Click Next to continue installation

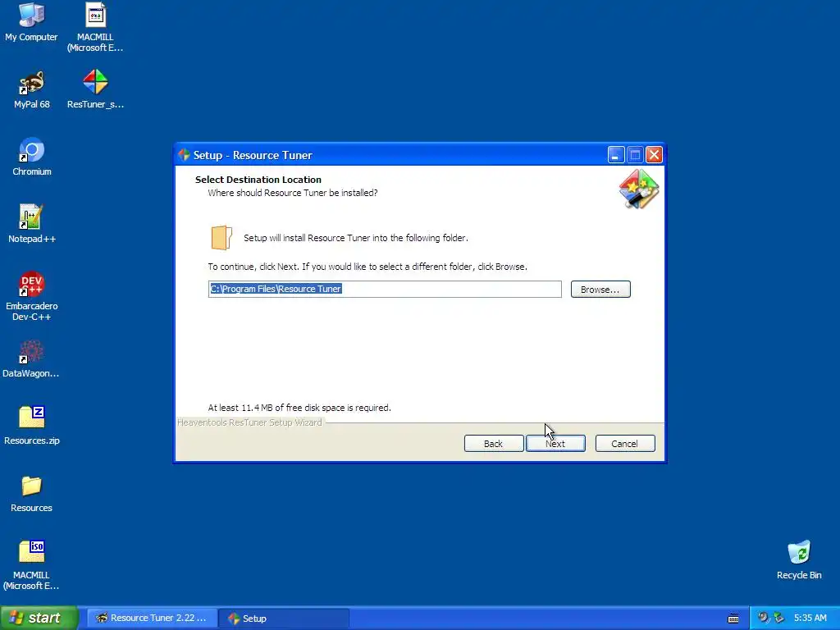click(x=555, y=444)
